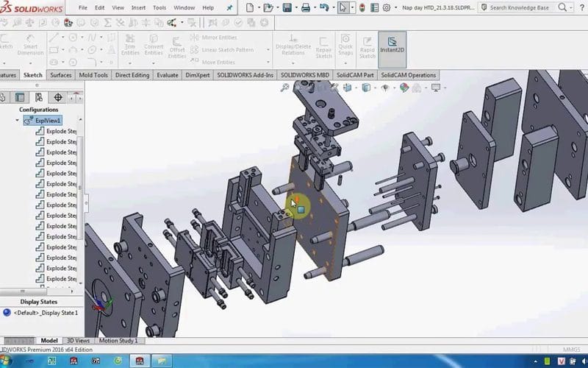
Task: Click the Zoom to Area magnifier icon
Action: point(284,88)
